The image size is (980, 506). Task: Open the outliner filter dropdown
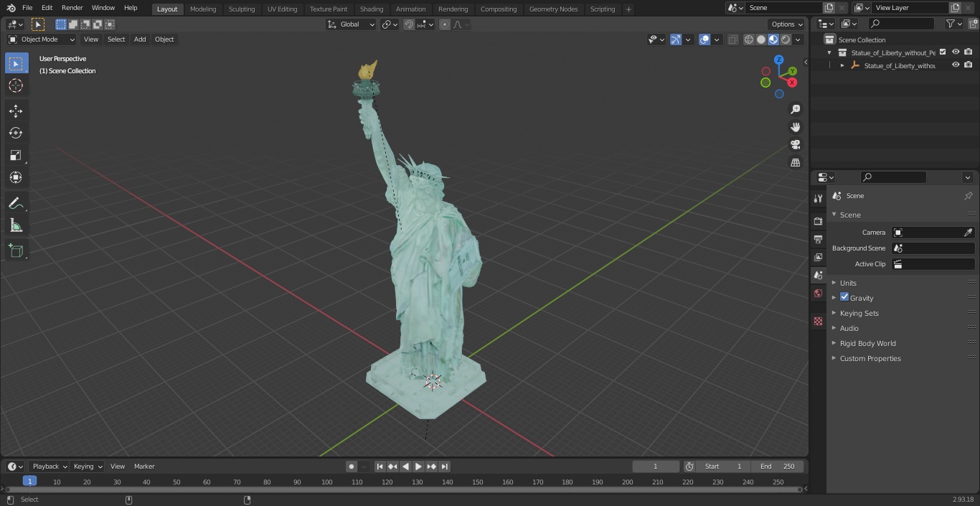(x=953, y=24)
